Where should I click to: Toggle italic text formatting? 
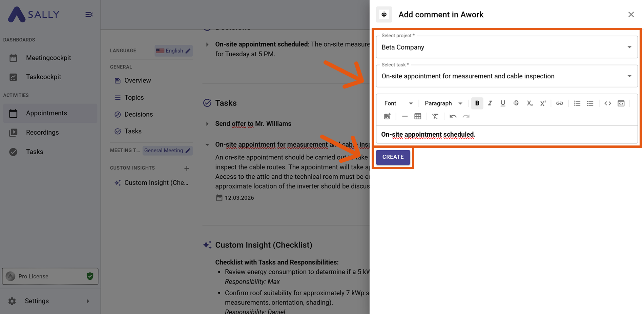tap(490, 103)
